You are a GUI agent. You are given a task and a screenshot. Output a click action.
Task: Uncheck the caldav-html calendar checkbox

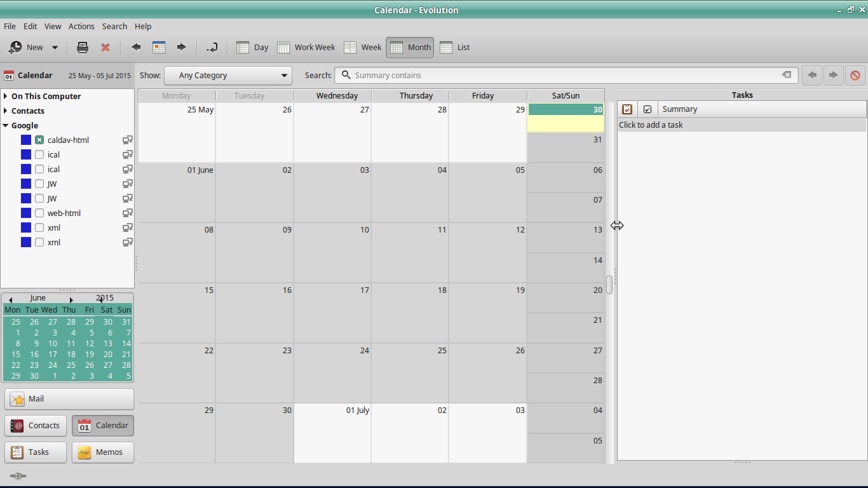(39, 140)
